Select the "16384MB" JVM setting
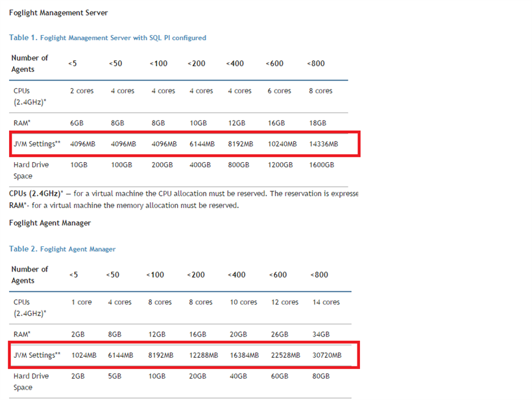 [x=245, y=355]
